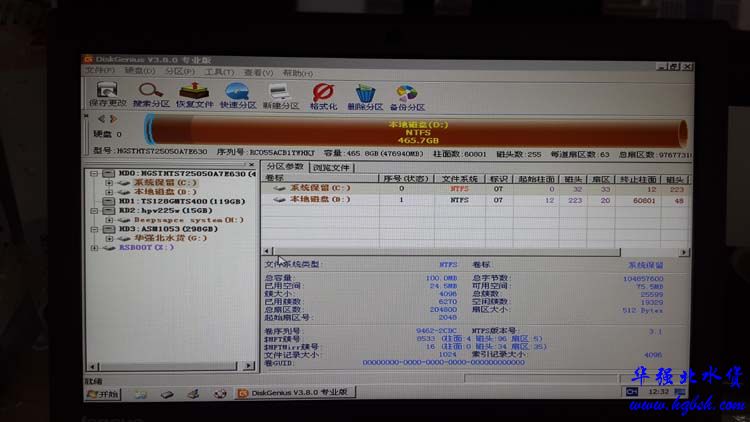Open the 硬盘(D) menu
This screenshot has height=422, width=750.
click(x=140, y=71)
